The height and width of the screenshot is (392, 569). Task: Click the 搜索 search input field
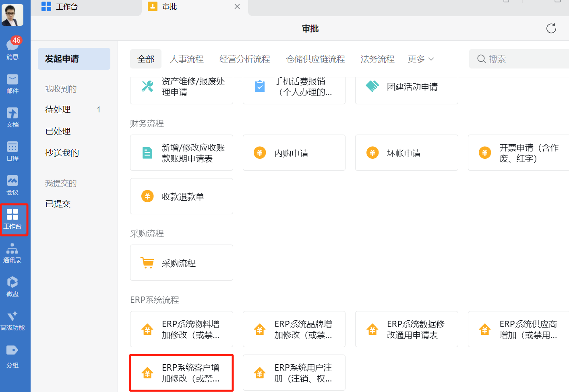pyautogui.click(x=519, y=59)
